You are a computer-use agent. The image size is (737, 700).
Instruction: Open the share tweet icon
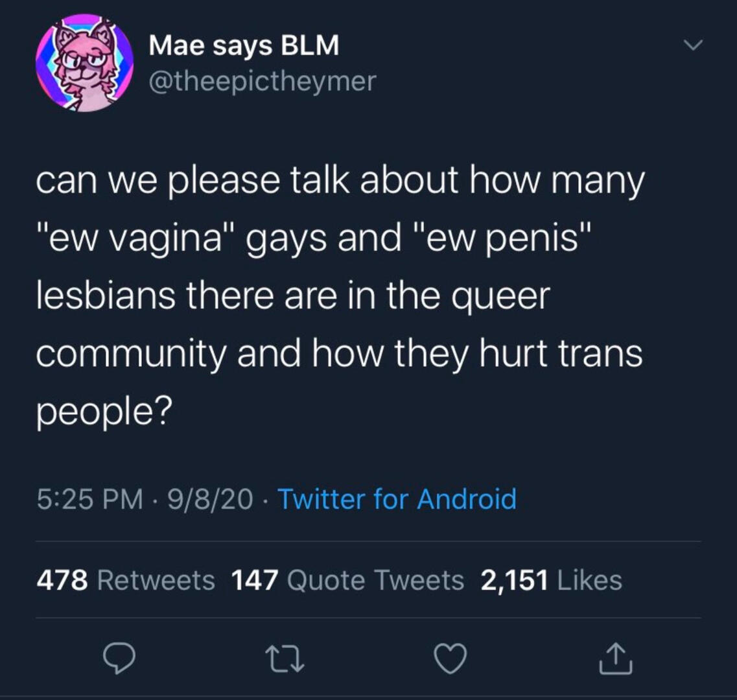tap(616, 658)
